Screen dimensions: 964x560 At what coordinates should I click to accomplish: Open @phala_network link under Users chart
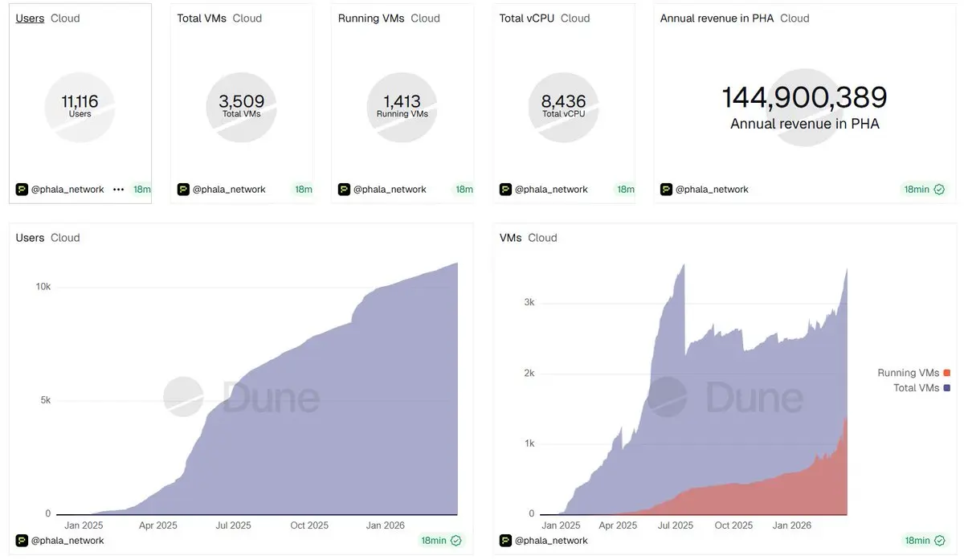point(67,541)
